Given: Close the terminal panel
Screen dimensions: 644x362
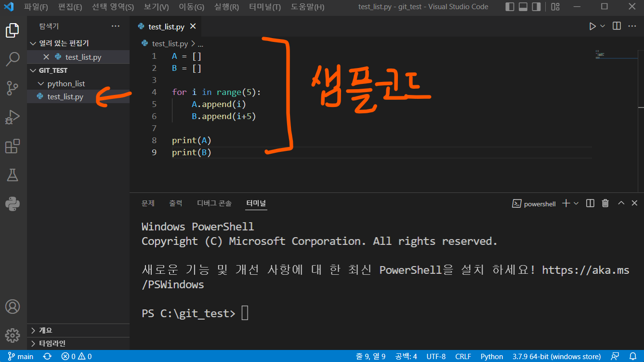Looking at the screenshot, I should click(635, 203).
